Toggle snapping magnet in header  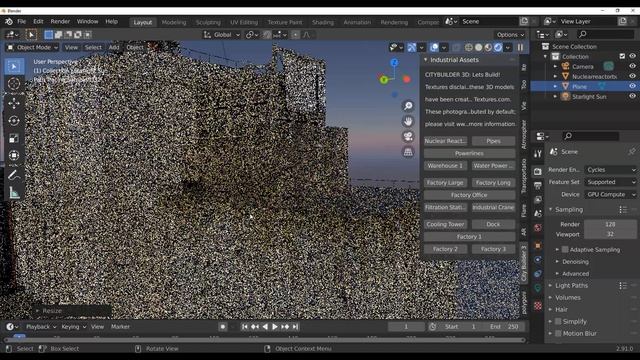(267, 35)
